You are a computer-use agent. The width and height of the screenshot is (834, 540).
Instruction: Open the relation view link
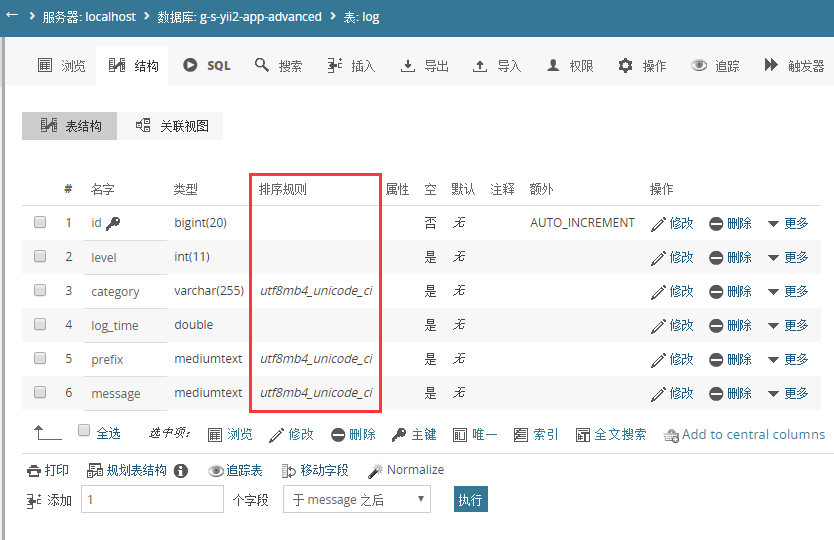[x=172, y=126]
